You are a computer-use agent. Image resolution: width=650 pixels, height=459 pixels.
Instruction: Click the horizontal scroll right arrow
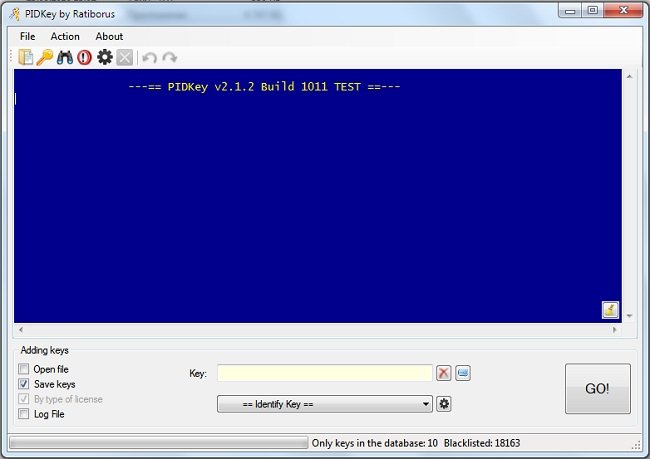(x=614, y=330)
